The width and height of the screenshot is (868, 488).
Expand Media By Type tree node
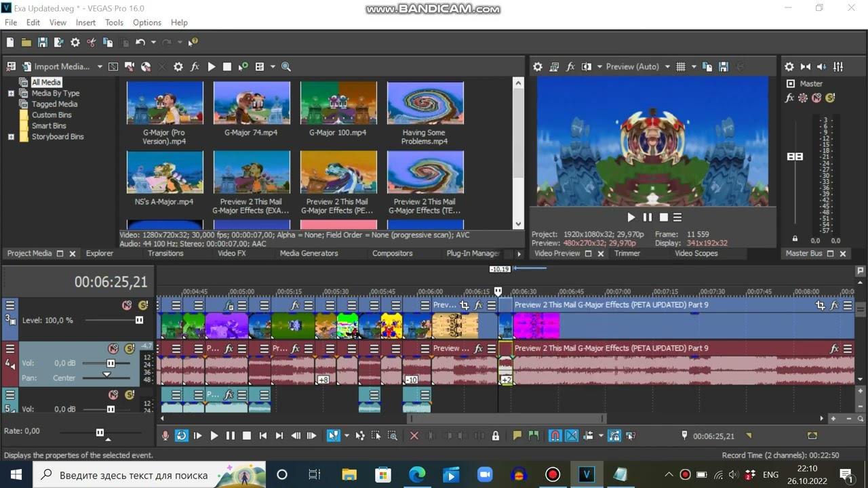tap(11, 94)
